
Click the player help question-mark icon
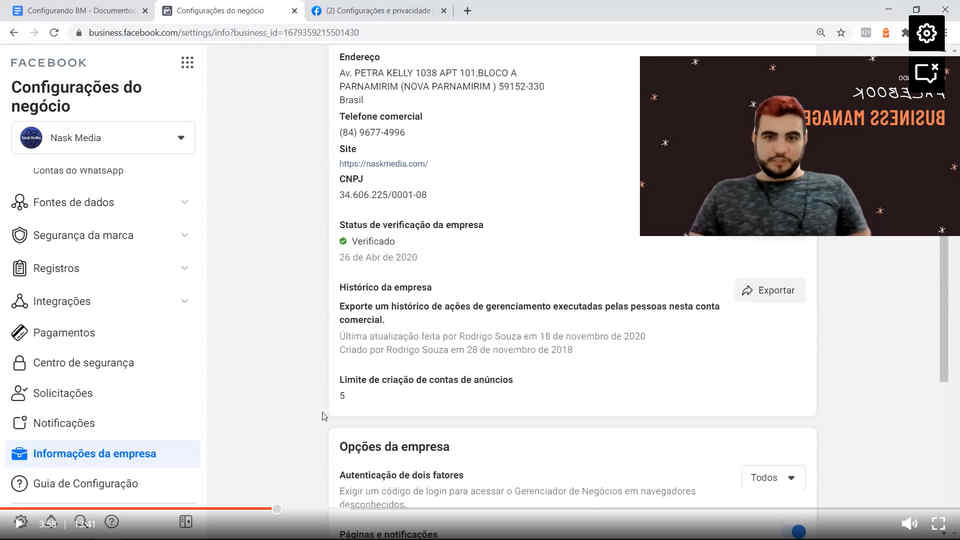(111, 522)
